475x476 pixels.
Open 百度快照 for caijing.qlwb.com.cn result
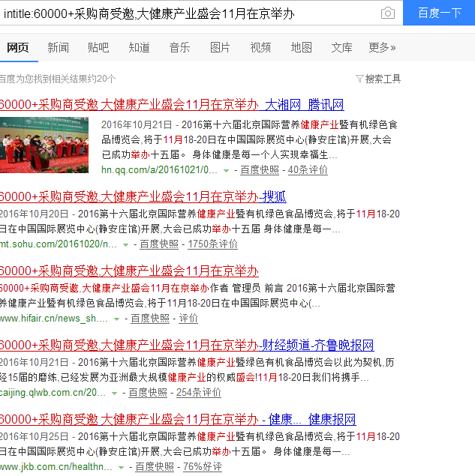(x=148, y=393)
